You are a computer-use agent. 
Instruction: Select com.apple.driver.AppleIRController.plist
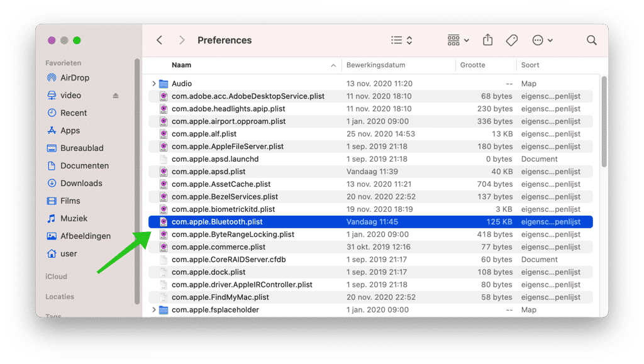(x=370, y=284)
